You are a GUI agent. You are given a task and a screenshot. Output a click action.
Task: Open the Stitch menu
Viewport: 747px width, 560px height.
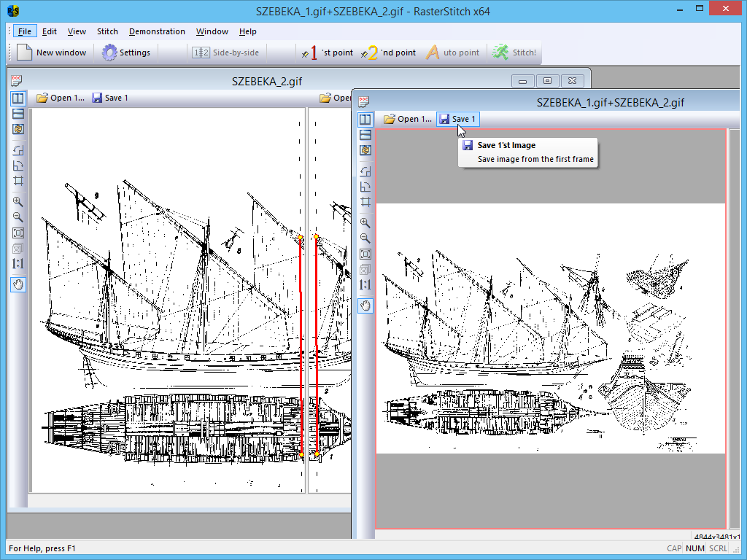107,31
